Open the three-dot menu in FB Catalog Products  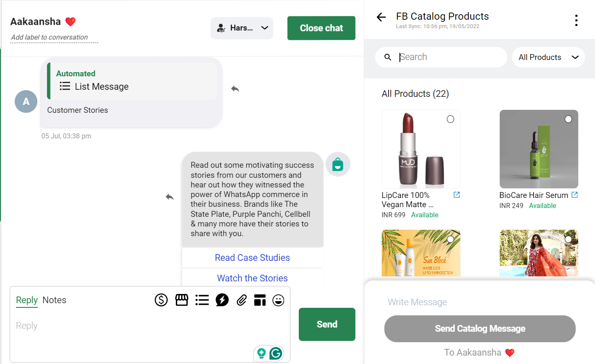[576, 20]
